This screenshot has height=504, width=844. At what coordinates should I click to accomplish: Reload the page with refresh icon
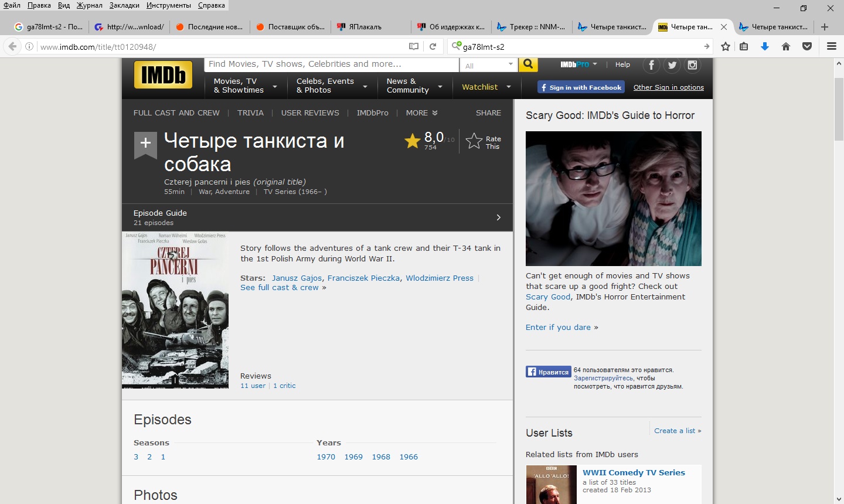point(433,46)
